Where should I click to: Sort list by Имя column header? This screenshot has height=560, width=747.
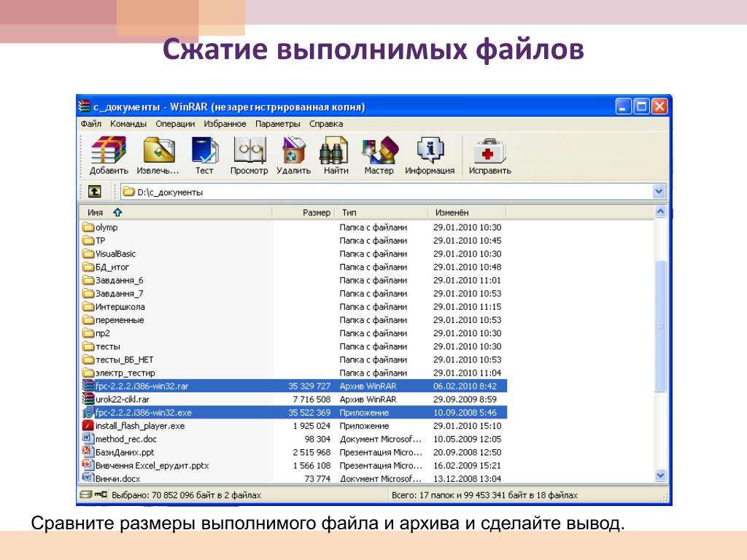[x=176, y=212]
